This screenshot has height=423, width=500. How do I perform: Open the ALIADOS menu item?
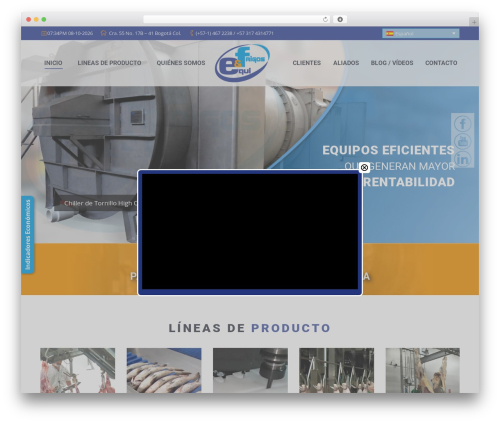(x=346, y=63)
